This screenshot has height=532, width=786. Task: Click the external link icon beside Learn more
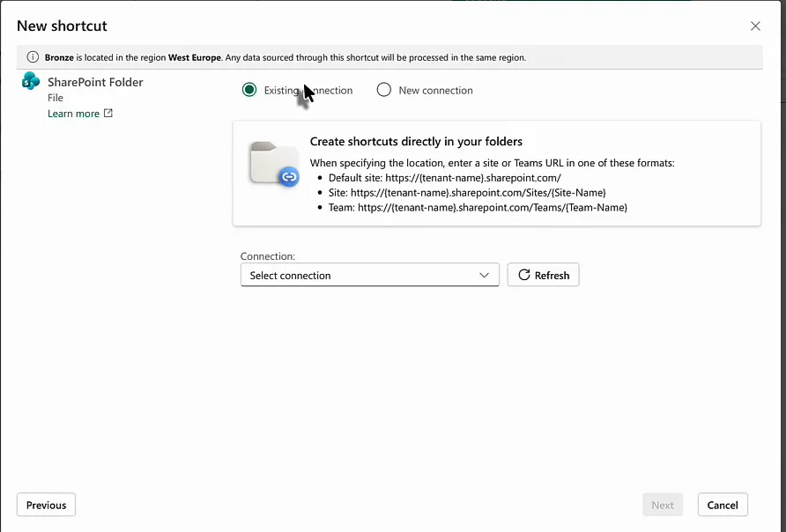coord(108,114)
